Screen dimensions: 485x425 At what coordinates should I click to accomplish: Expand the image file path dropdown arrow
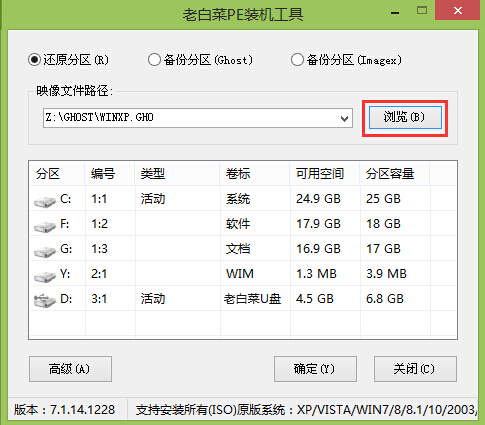tap(344, 118)
